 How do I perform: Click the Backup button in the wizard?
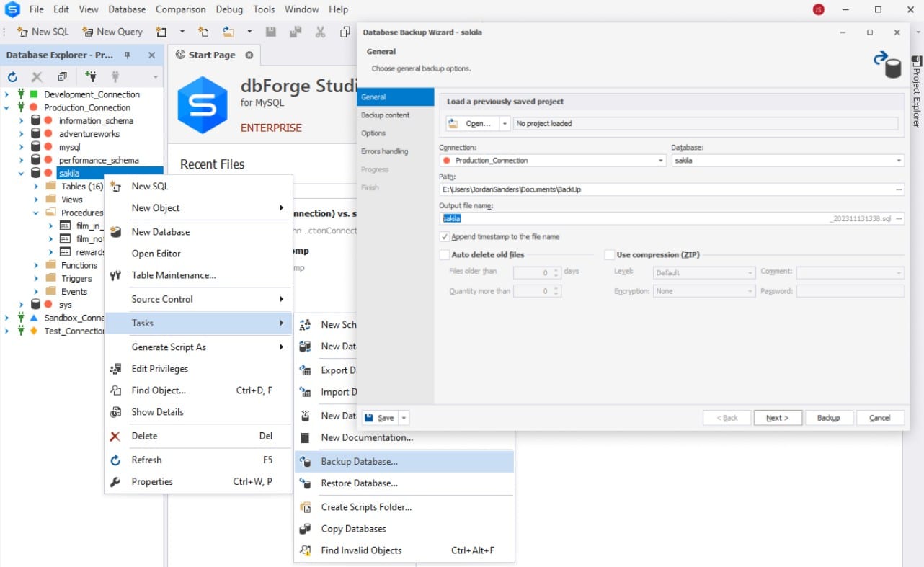pyautogui.click(x=829, y=418)
